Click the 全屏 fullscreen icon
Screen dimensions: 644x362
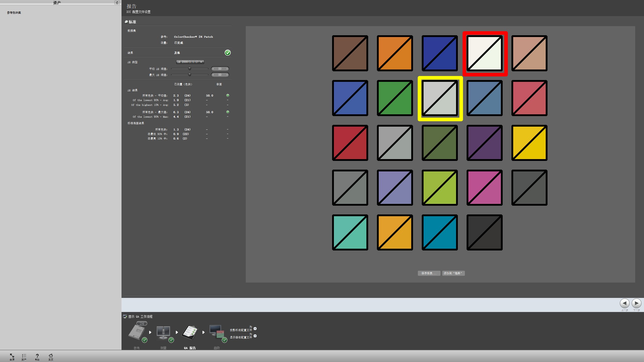(x=12, y=356)
